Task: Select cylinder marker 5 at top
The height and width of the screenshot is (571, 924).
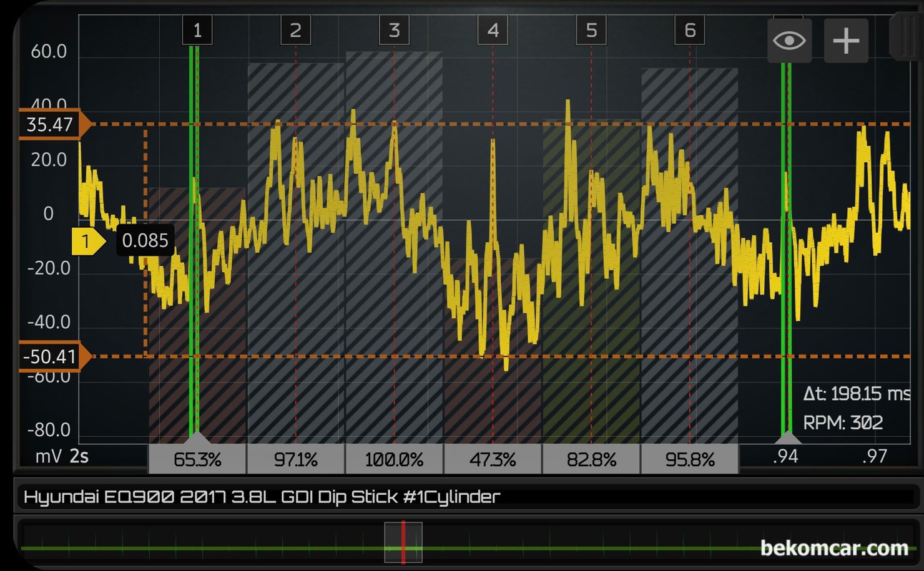Action: click(591, 31)
